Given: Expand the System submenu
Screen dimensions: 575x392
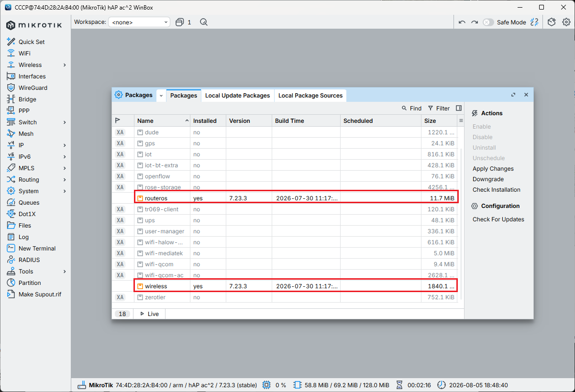Looking at the screenshot, I should 65,191.
